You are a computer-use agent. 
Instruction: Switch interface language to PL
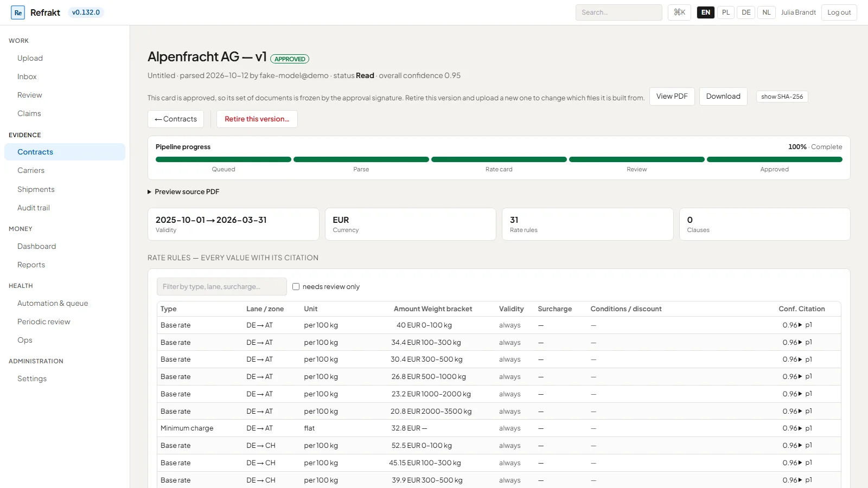(x=726, y=12)
